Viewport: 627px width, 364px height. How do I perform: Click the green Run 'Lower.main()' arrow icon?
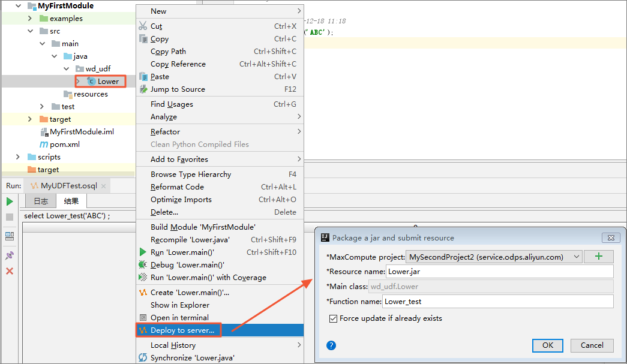coord(143,252)
